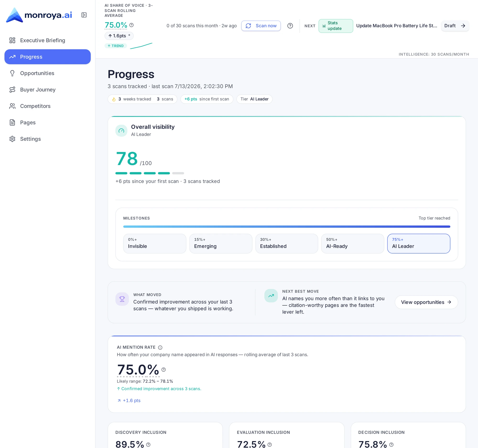Click '0 of 30 scans this month' text
Image resolution: width=478 pixels, height=448 pixels.
pos(192,26)
